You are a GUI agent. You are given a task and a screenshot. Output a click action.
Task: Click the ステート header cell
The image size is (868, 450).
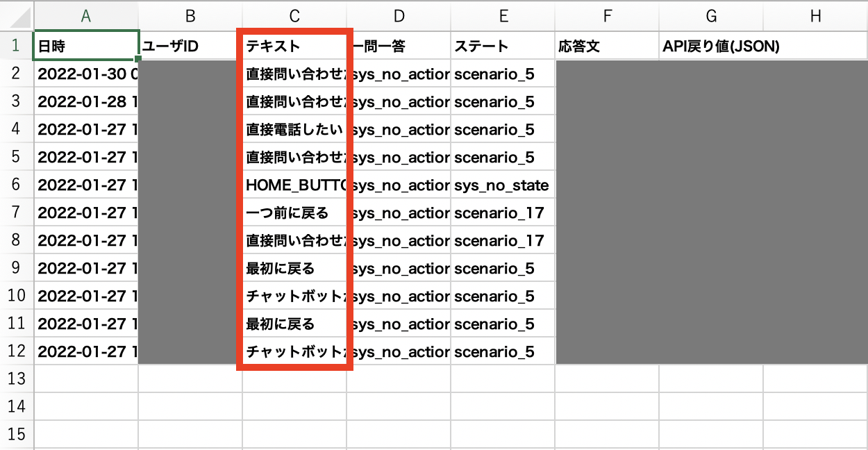tap(503, 46)
